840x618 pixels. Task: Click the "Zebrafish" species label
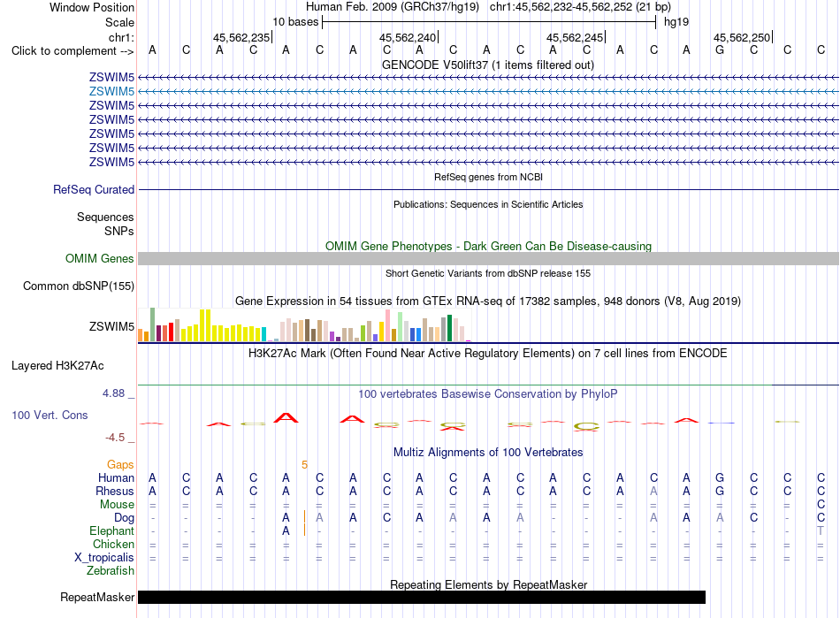pos(111,571)
